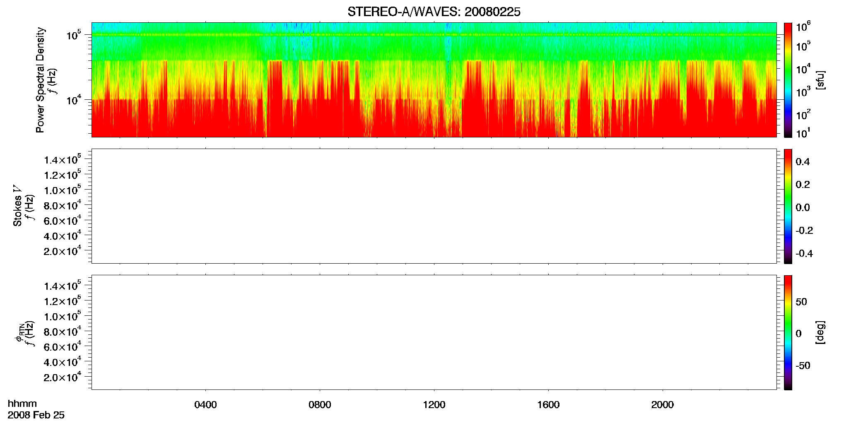The height and width of the screenshot is (447, 868).
Task: Click the 2000 time tick label
Action: coord(662,405)
